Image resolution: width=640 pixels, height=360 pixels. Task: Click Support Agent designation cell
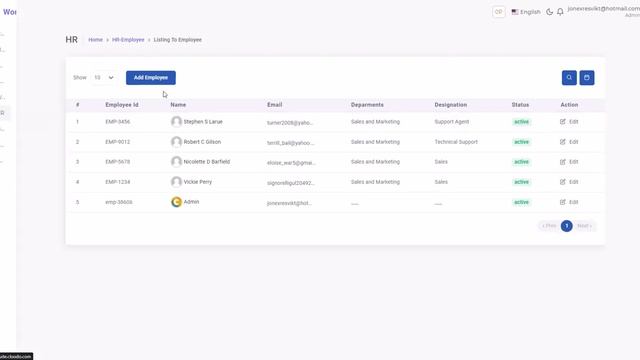point(452,122)
